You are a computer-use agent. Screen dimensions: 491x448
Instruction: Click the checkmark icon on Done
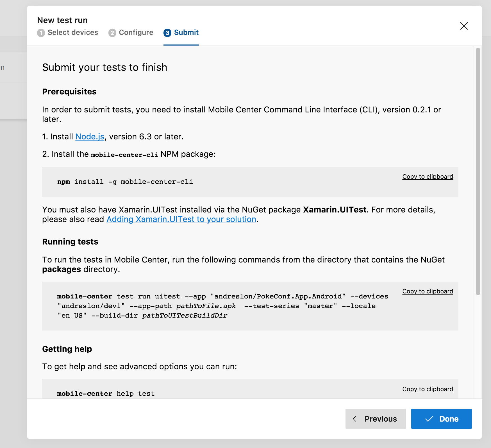(429, 419)
